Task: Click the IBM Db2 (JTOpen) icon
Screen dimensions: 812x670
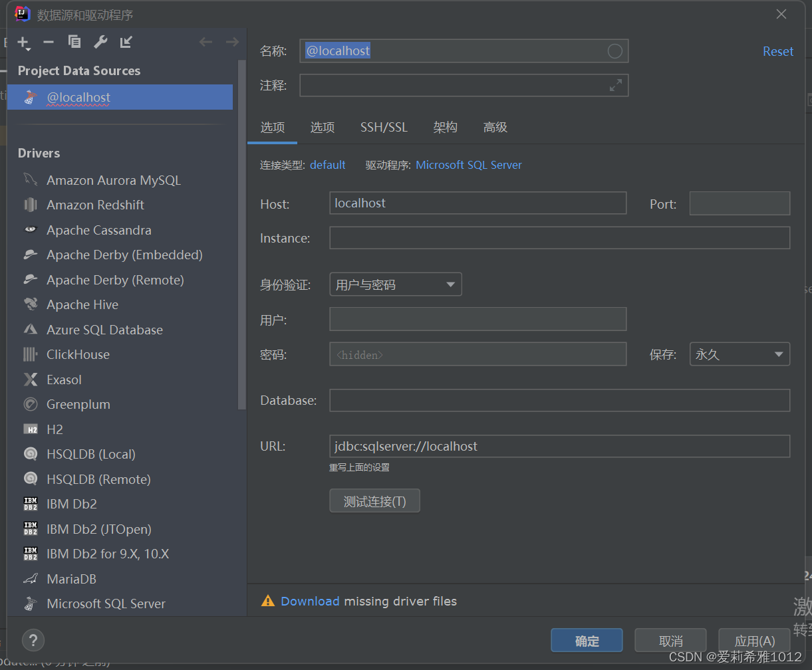Action: coord(31,529)
